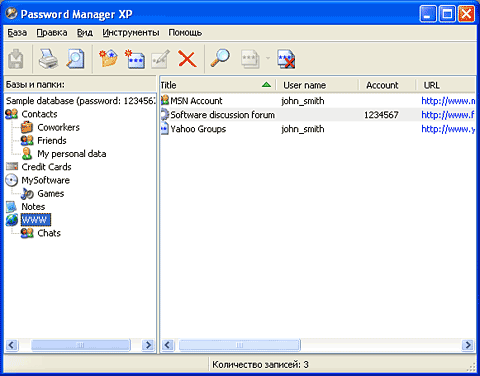Click the Credit Cards card icon
This screenshot has height=376, width=480.
12,166
